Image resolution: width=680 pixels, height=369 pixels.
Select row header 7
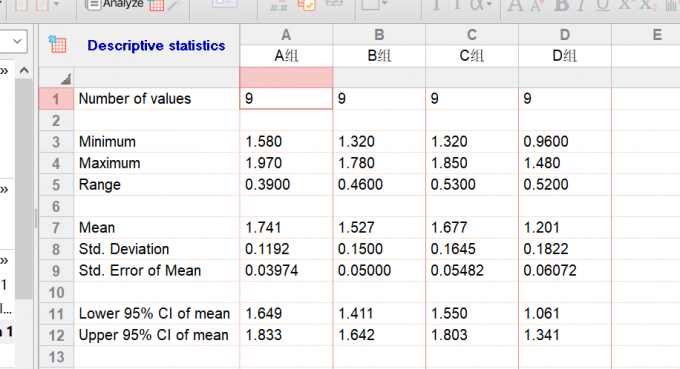tap(56, 228)
